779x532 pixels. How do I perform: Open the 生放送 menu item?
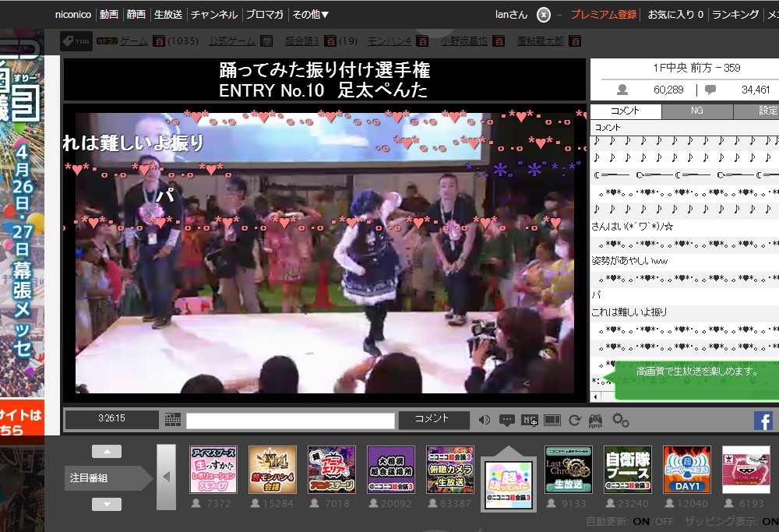168,14
